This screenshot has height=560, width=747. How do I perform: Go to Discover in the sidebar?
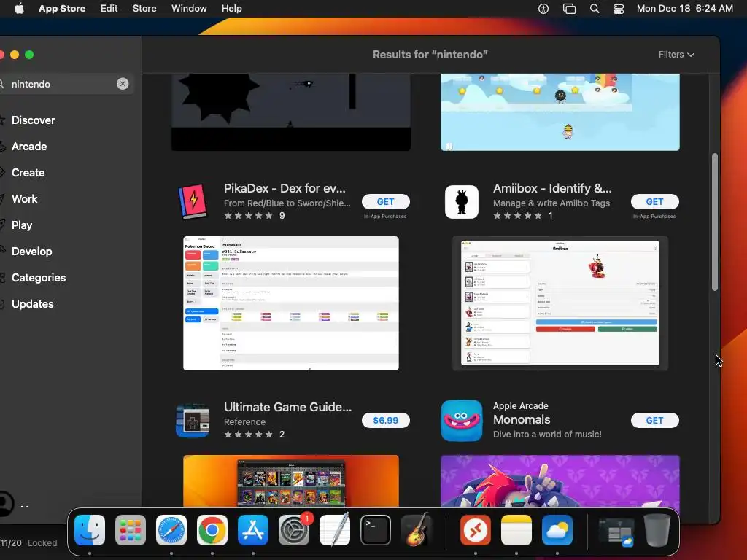click(x=34, y=120)
